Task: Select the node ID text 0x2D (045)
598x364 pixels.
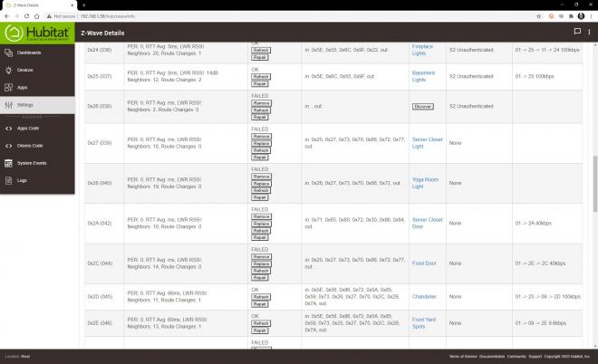Action: (x=100, y=296)
